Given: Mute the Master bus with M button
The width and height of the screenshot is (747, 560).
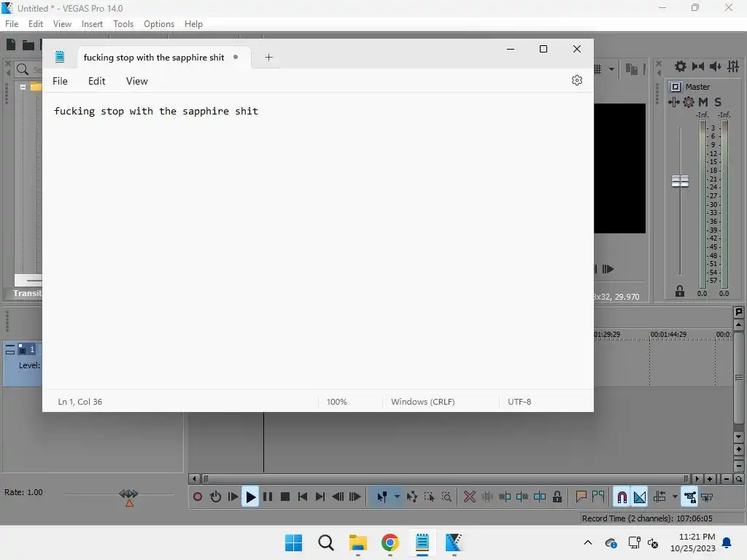Looking at the screenshot, I should [x=703, y=101].
